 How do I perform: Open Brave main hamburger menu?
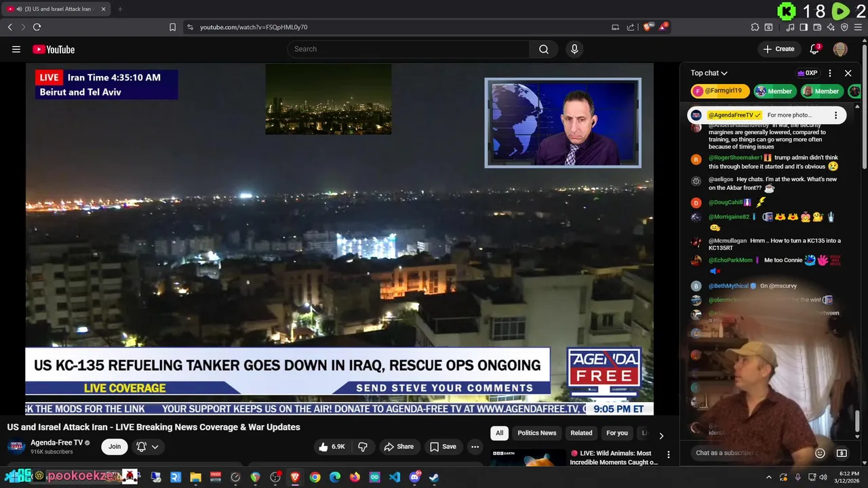click(x=859, y=27)
